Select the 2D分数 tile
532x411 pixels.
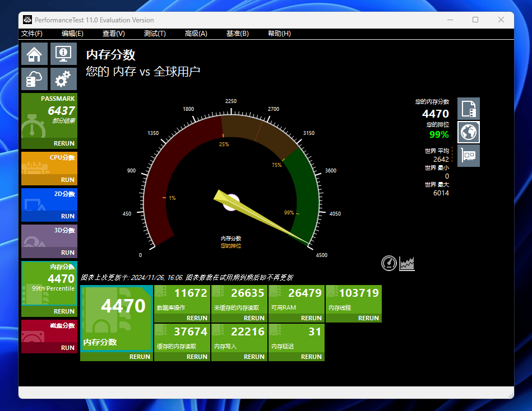(x=49, y=199)
